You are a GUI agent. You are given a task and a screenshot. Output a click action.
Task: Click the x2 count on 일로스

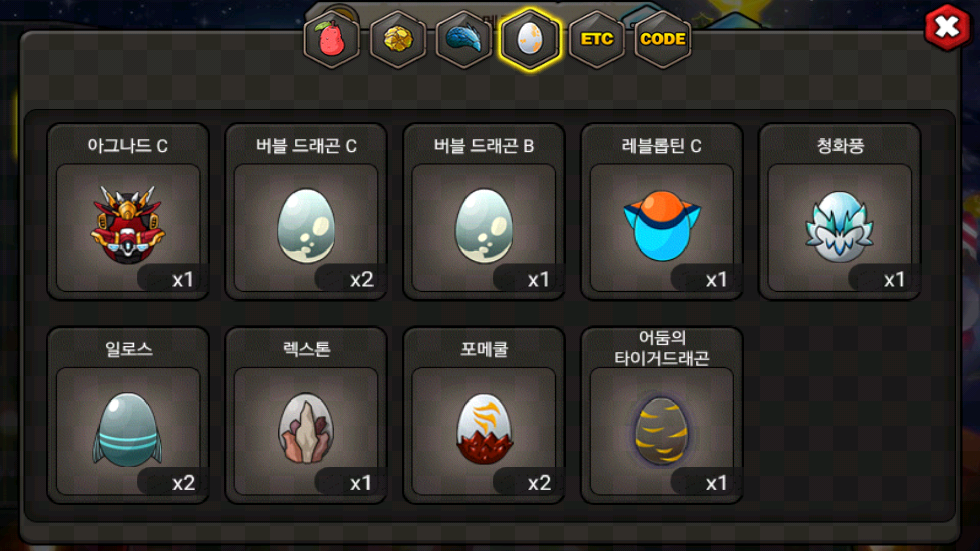click(x=184, y=483)
